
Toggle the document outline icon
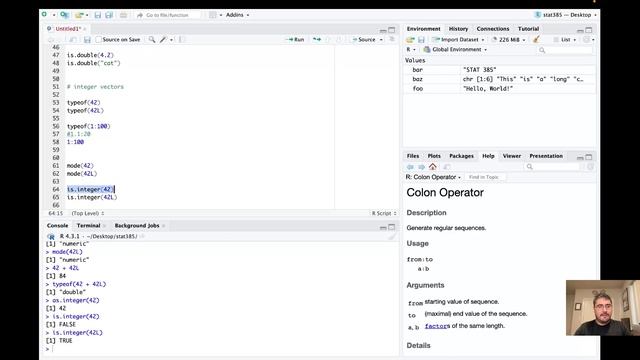(x=392, y=40)
